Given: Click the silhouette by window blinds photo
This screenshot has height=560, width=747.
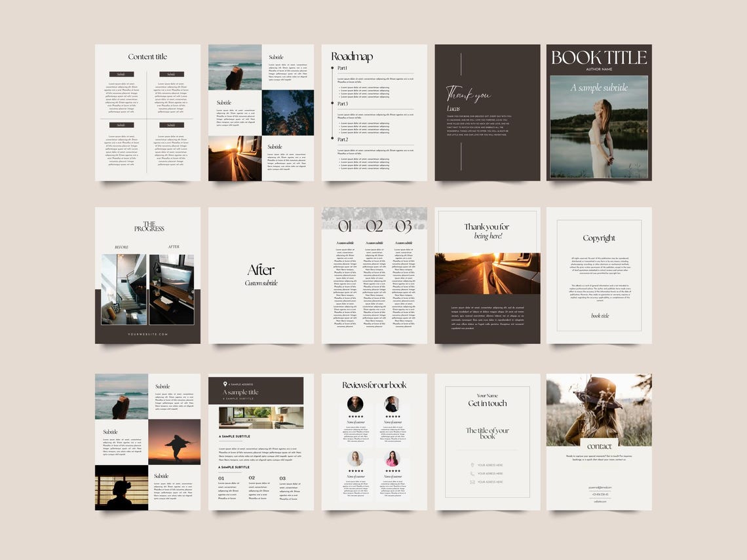Looking at the screenshot, I should (x=121, y=487).
